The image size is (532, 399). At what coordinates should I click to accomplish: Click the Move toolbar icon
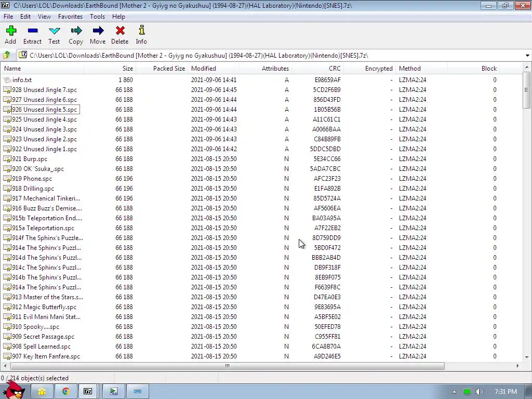coord(98,31)
